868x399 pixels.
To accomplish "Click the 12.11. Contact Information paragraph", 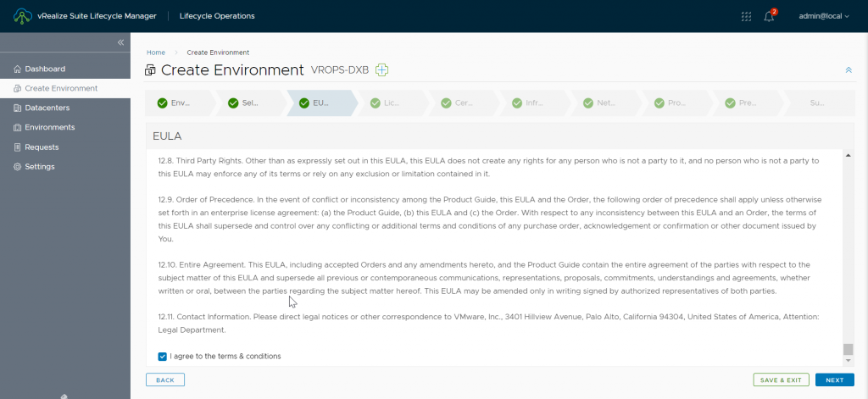I will pos(489,324).
